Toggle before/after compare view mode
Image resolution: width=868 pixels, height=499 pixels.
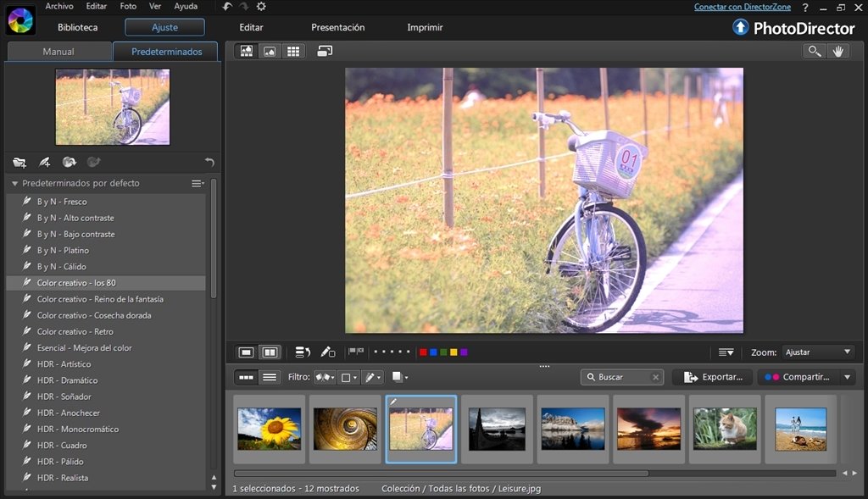tap(270, 352)
